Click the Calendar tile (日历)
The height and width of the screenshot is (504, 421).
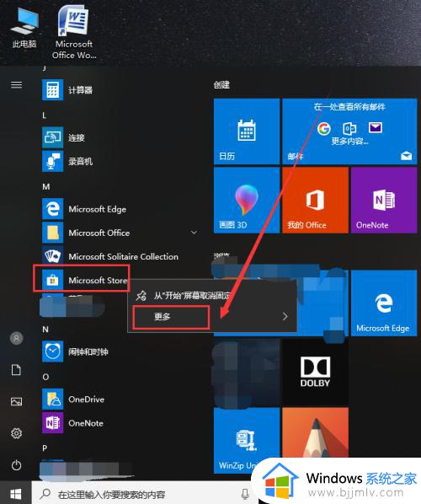coord(247,131)
